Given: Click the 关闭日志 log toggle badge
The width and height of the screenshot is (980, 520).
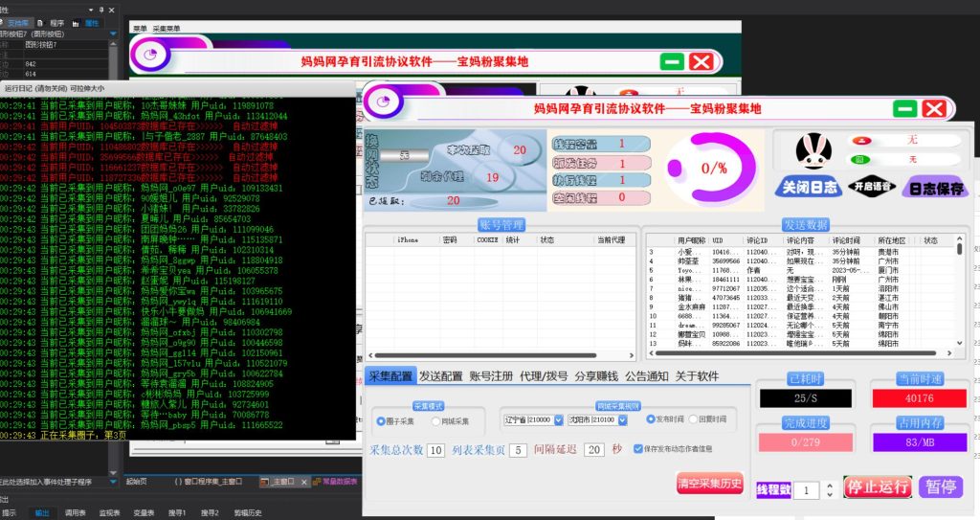Looking at the screenshot, I should click(x=810, y=188).
